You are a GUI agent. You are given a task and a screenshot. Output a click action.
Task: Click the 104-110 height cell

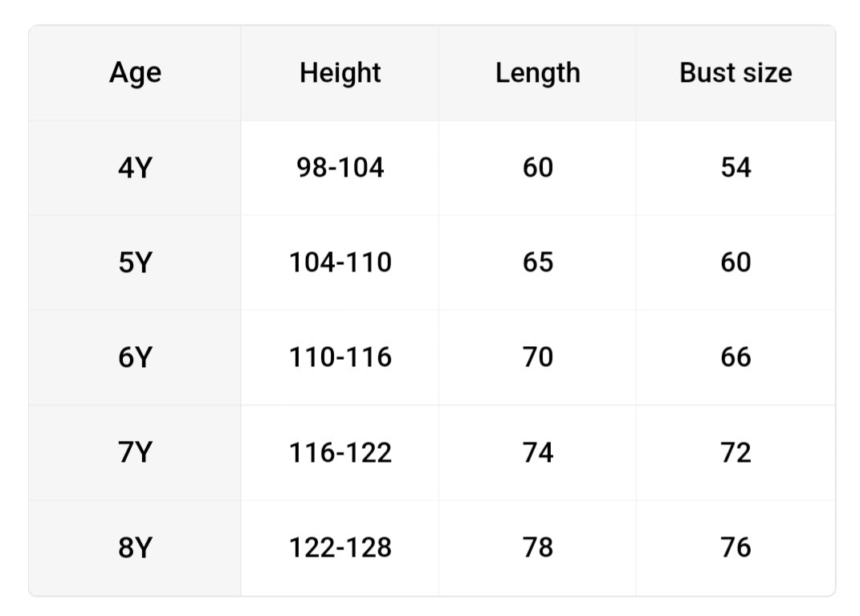coord(340,263)
